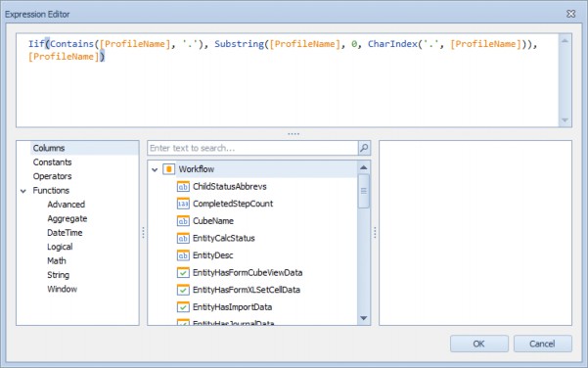Select the CubeName column

[213, 221]
